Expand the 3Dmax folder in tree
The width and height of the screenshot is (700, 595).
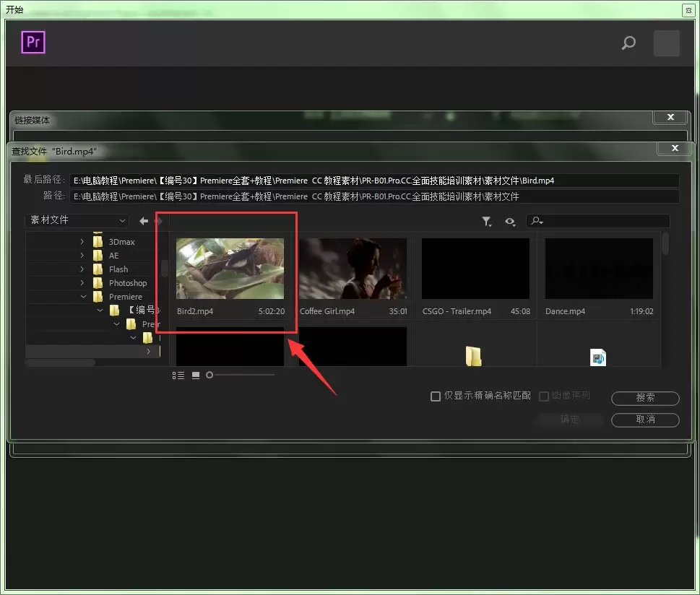click(82, 241)
